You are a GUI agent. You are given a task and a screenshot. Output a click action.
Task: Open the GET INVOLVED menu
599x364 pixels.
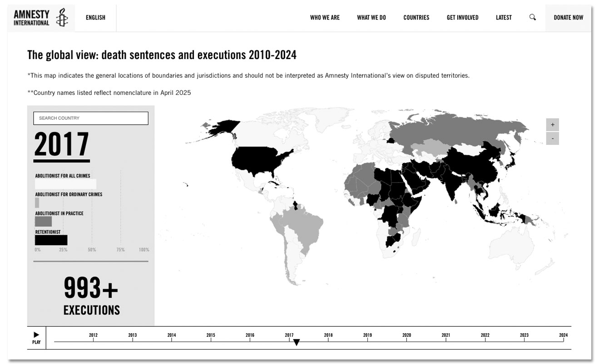coord(462,18)
